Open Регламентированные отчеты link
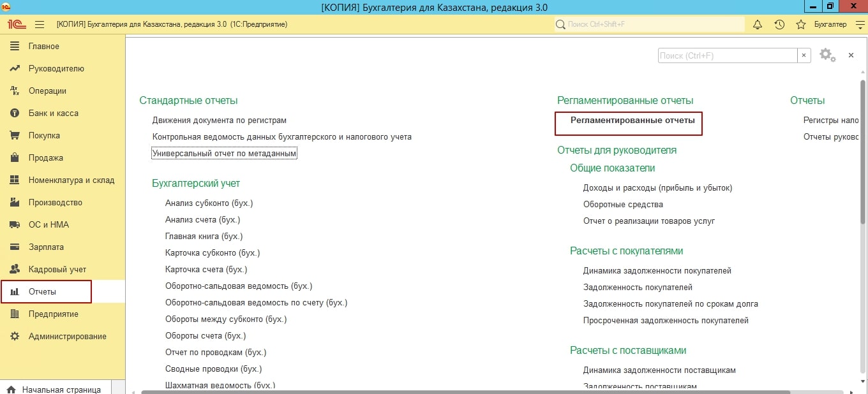 pyautogui.click(x=632, y=120)
